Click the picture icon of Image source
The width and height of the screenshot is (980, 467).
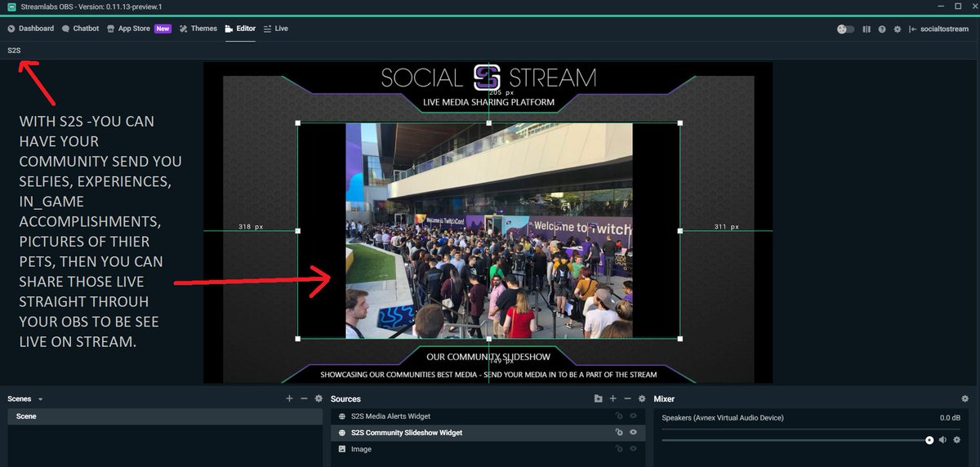coord(342,449)
